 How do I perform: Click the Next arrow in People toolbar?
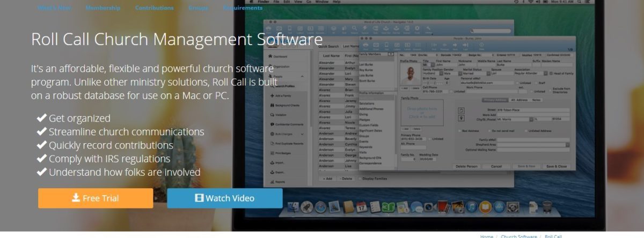point(455,45)
